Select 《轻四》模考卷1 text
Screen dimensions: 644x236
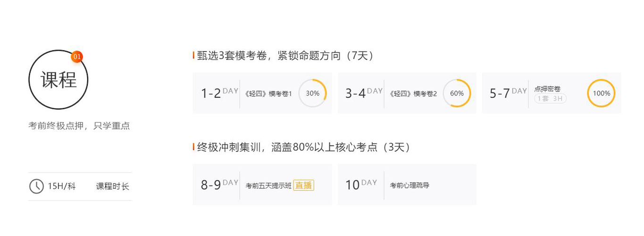tap(268, 93)
